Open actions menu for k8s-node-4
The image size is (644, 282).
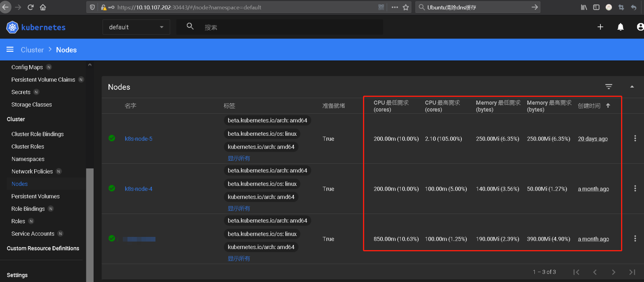pyautogui.click(x=635, y=189)
